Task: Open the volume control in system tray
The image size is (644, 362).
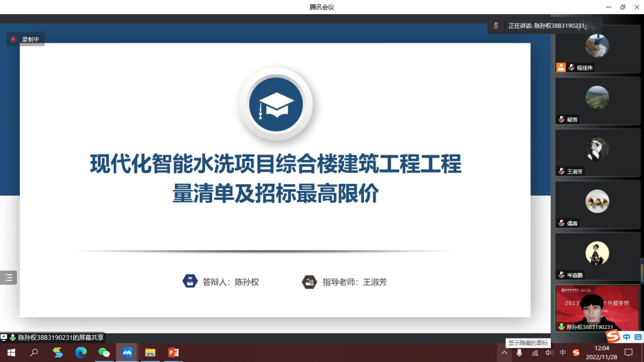Action: (x=549, y=352)
